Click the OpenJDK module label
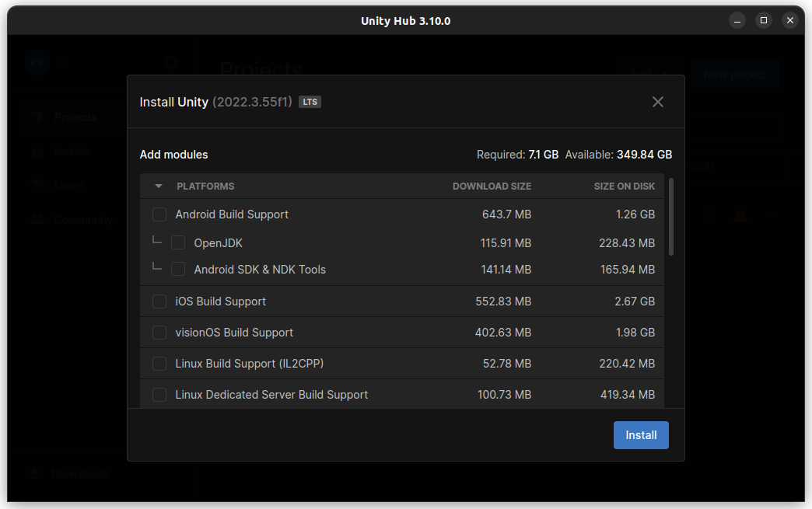The width and height of the screenshot is (812, 509). pos(218,243)
